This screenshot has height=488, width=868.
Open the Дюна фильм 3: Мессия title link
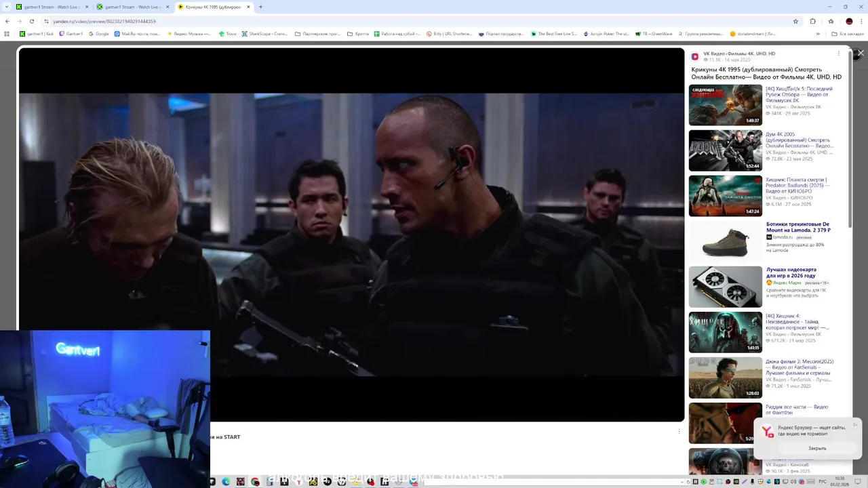800,367
